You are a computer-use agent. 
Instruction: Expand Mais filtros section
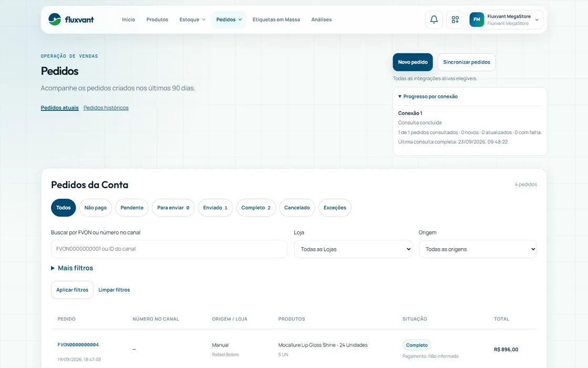click(x=72, y=268)
